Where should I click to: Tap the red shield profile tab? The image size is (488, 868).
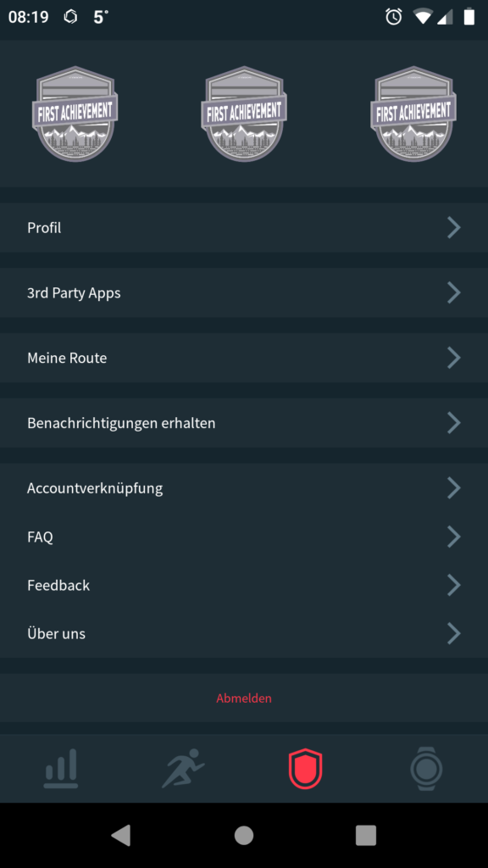click(x=305, y=768)
